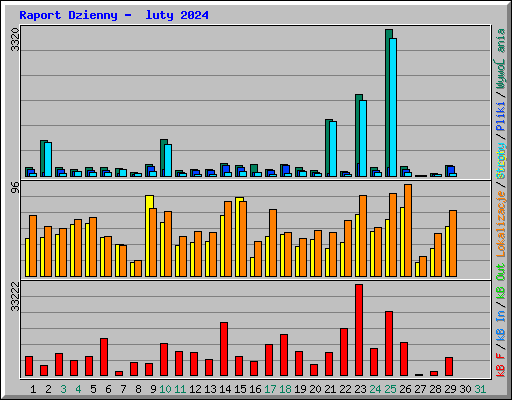Viewport: 512px width, 400px height.
Task: Click the 96 y-axis value
Action: (15, 188)
